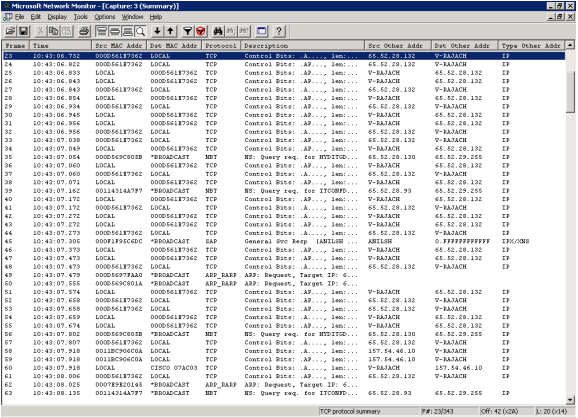Click the window view toolbar icon
The height and width of the screenshot is (418, 578).
click(261, 31)
